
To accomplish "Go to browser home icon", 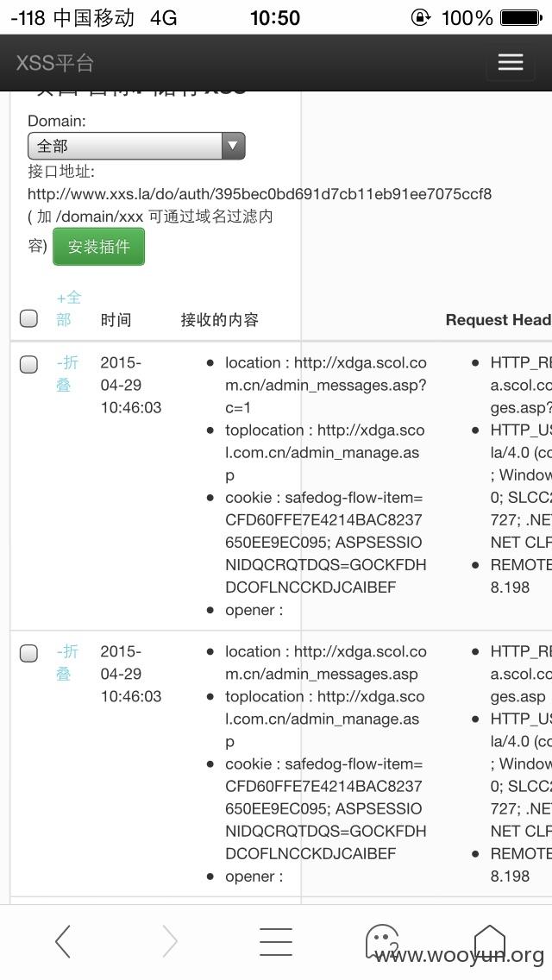I will [x=489, y=941].
